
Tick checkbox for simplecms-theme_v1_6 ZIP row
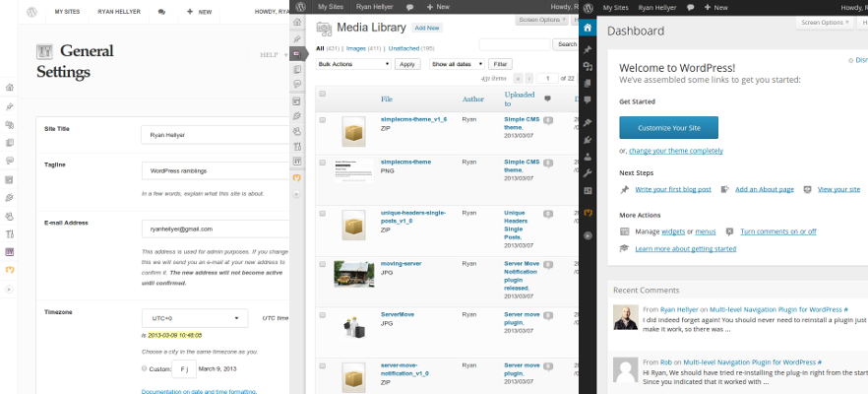[323, 119]
